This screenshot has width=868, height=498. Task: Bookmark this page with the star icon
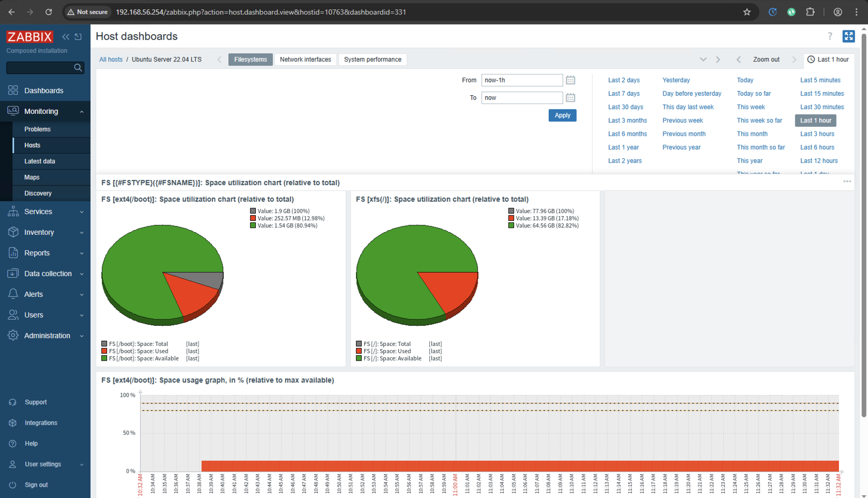click(x=747, y=12)
